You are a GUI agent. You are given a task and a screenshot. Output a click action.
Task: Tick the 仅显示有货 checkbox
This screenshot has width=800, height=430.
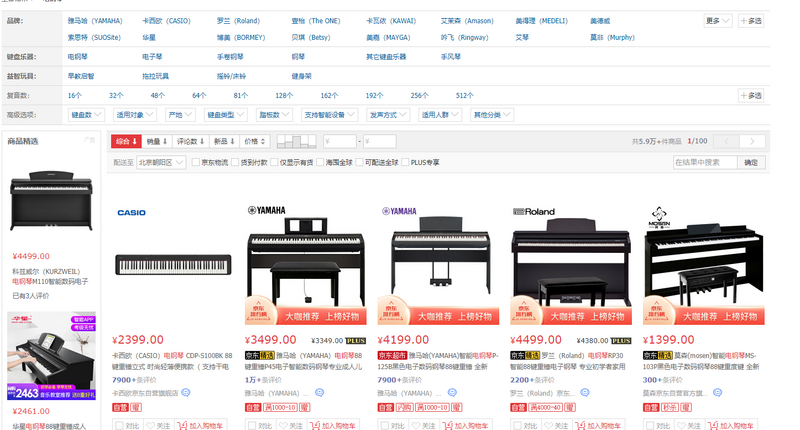tap(274, 162)
